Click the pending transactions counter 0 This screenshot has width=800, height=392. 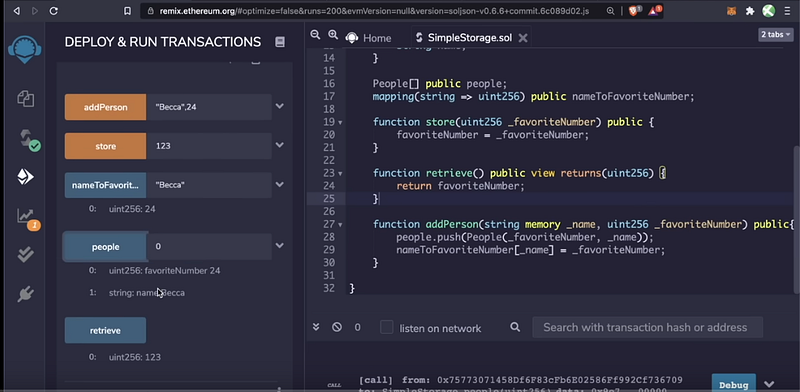pos(357,327)
